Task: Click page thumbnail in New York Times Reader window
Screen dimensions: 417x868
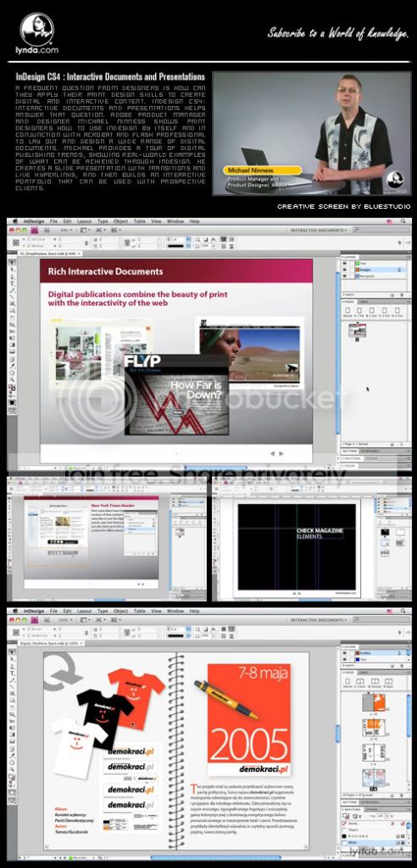Action: (180, 533)
